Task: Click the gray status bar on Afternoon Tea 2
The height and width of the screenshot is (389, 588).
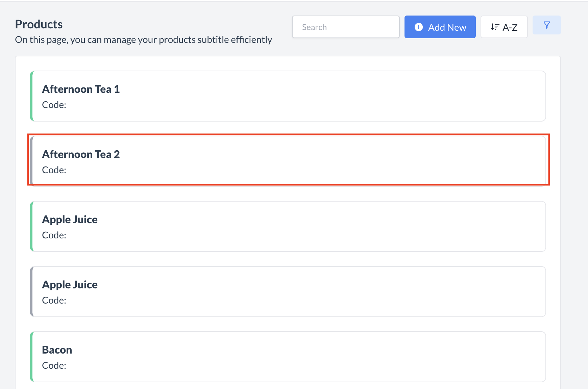Action: coord(31,160)
